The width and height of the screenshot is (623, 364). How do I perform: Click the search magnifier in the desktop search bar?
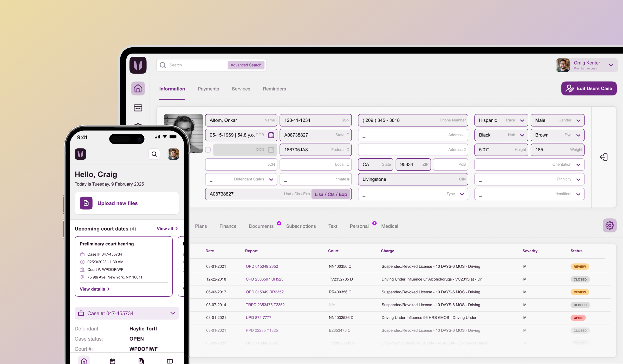[x=163, y=65]
